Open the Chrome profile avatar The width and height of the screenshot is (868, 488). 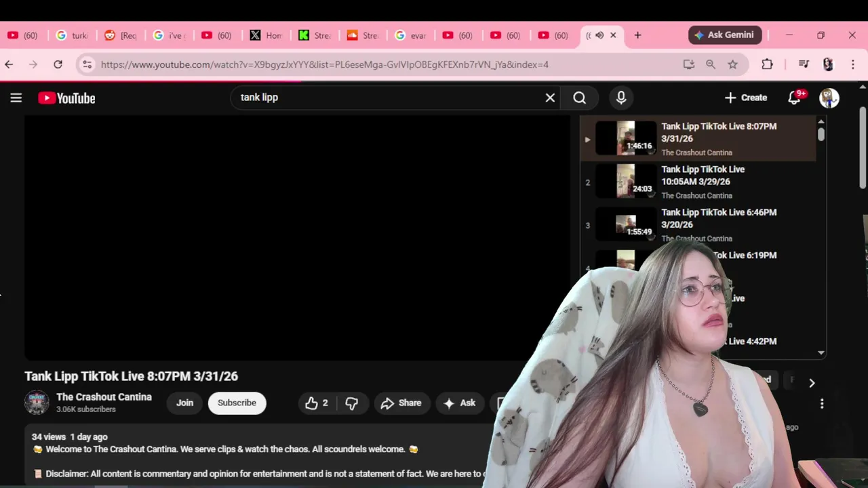pyautogui.click(x=828, y=64)
